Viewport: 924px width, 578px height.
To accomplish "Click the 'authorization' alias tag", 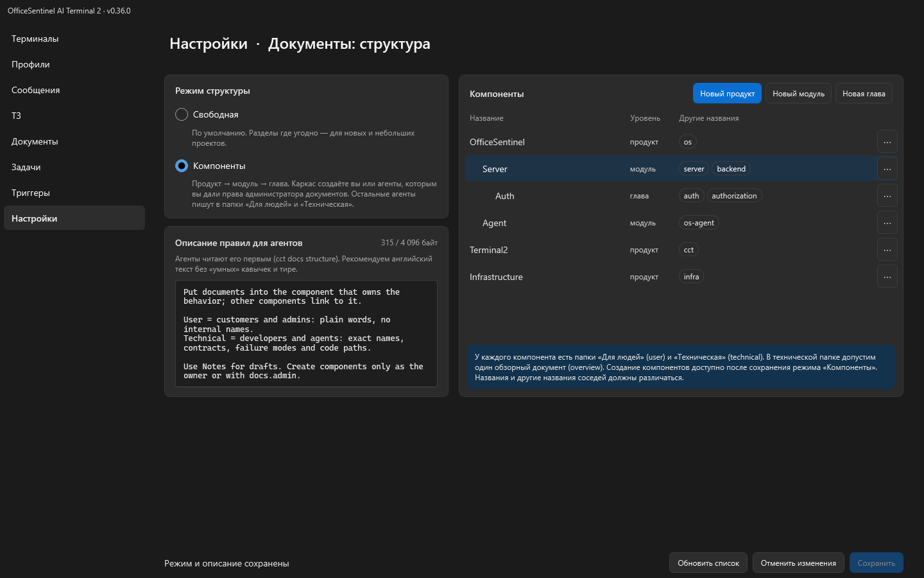I will click(x=734, y=196).
